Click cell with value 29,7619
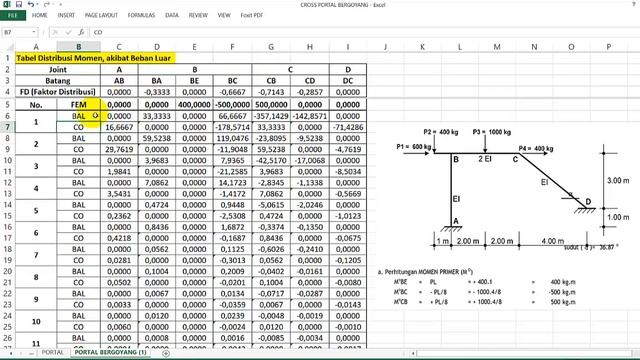640x360 pixels. click(x=119, y=149)
